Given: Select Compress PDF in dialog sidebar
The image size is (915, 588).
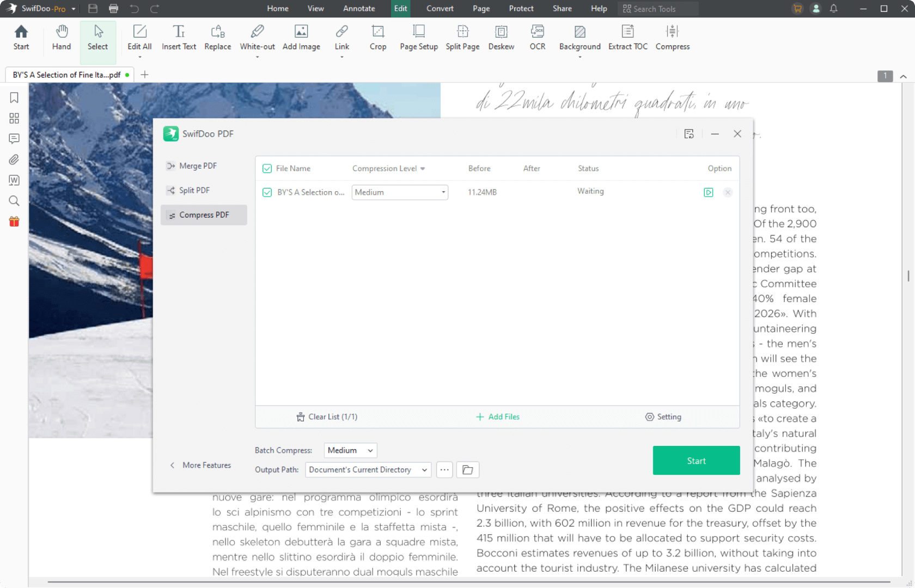Looking at the screenshot, I should click(x=204, y=215).
